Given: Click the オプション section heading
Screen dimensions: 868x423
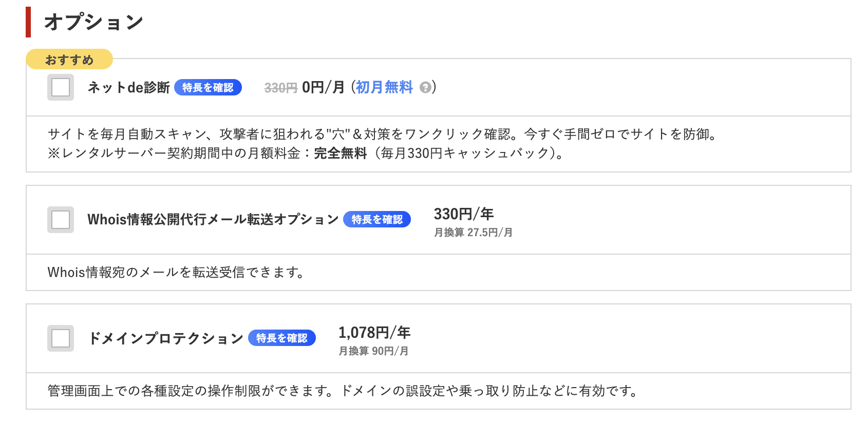Looking at the screenshot, I should [x=93, y=22].
